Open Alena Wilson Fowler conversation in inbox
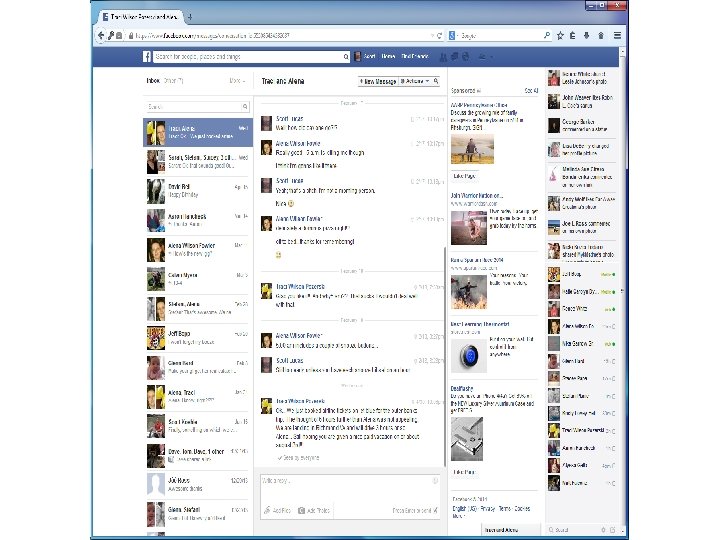The height and width of the screenshot is (540, 720). tap(198, 249)
